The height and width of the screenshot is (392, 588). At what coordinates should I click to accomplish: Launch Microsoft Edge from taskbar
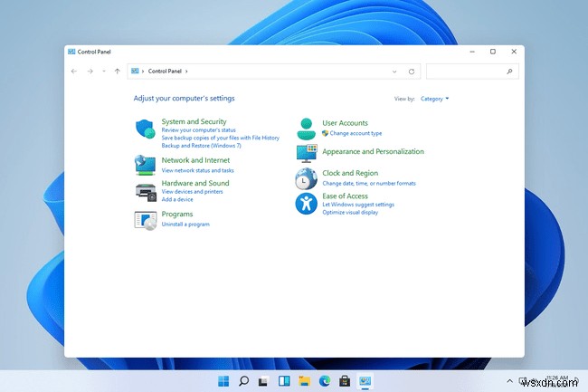[x=325, y=381]
